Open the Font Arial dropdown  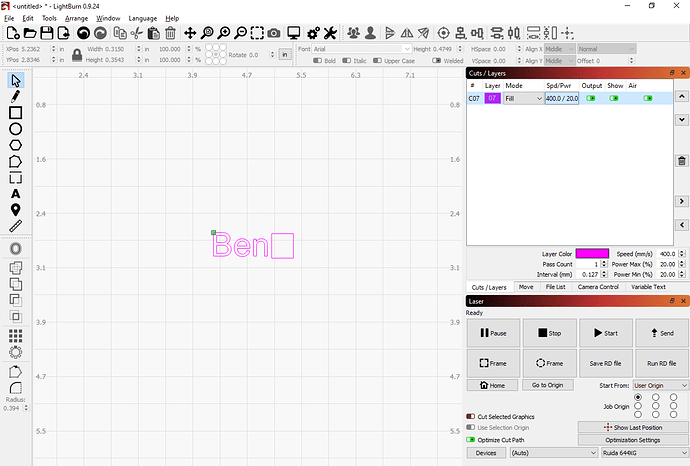[361, 49]
